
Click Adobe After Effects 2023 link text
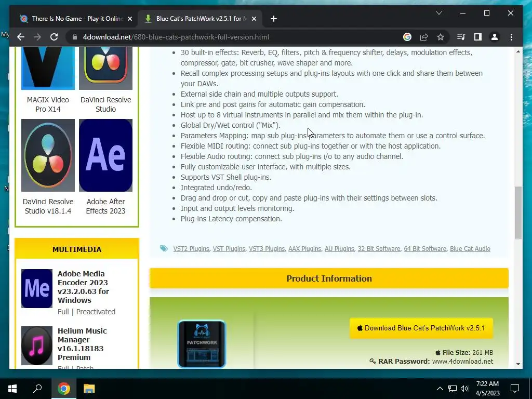pos(105,206)
